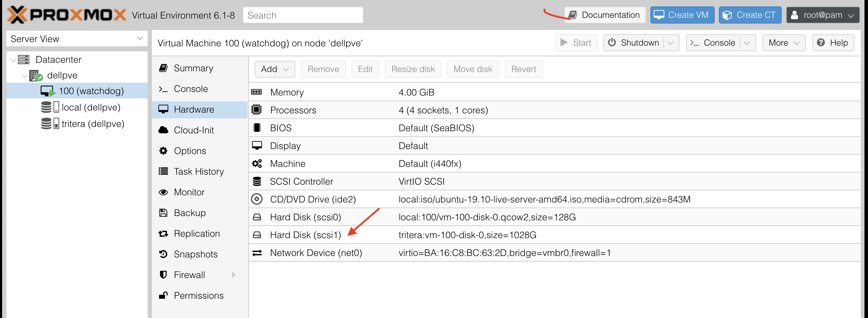The image size is (868, 318).
Task: Click the Search input field
Action: click(303, 15)
